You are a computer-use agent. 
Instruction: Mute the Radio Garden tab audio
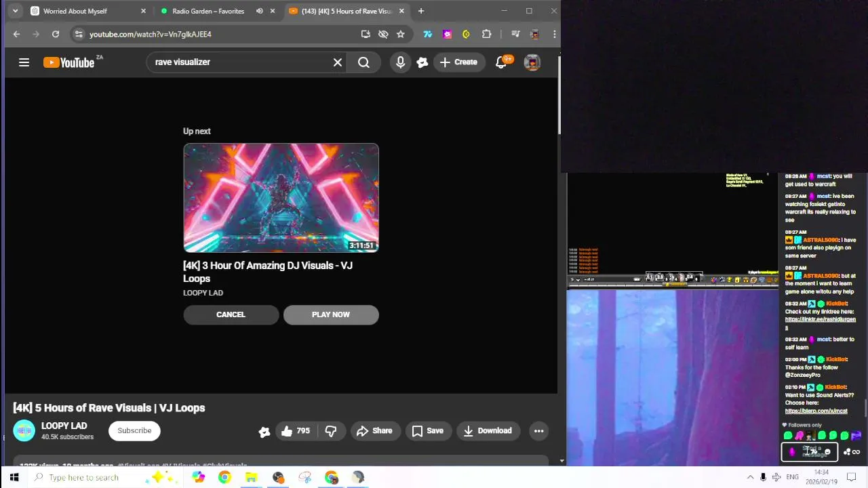coord(259,11)
